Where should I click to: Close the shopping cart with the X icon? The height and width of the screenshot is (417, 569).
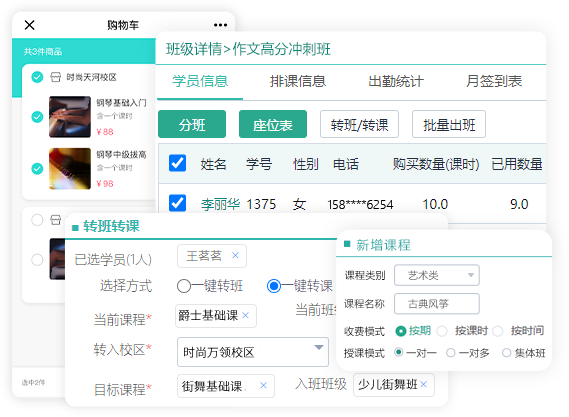[x=29, y=25]
